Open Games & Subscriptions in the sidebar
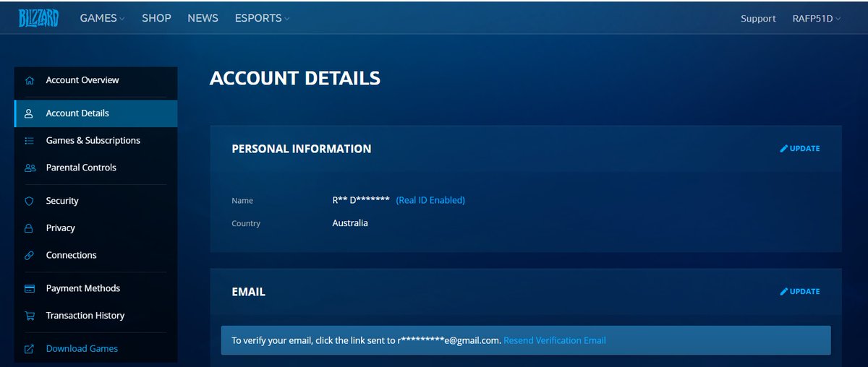Image resolution: width=868 pixels, height=367 pixels. (x=95, y=141)
